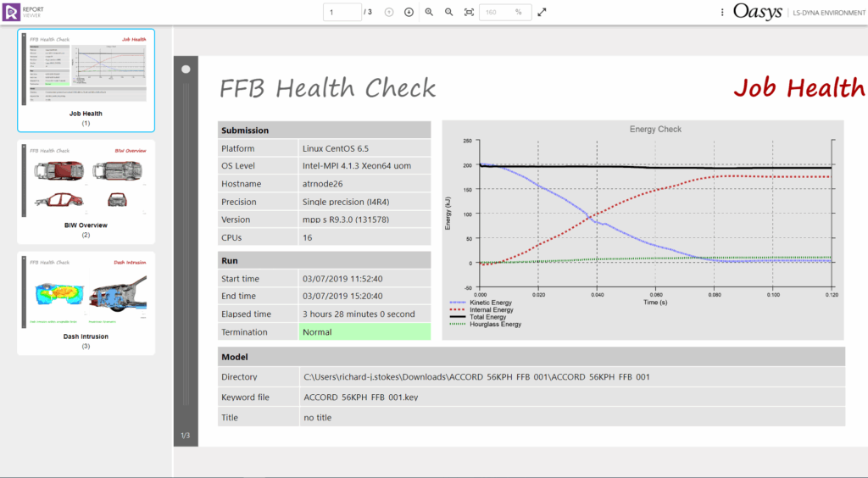Click the model Directory path value

tap(476, 376)
